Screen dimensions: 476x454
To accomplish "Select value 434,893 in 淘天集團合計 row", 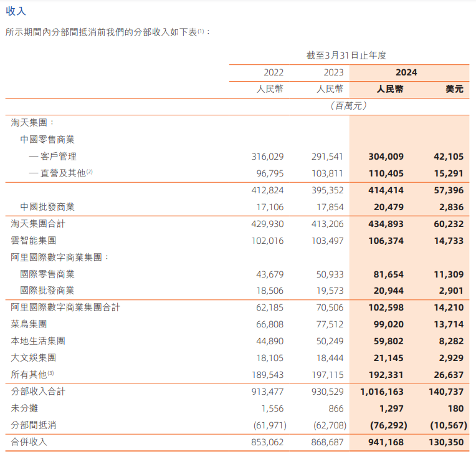I will pyautogui.click(x=386, y=224).
